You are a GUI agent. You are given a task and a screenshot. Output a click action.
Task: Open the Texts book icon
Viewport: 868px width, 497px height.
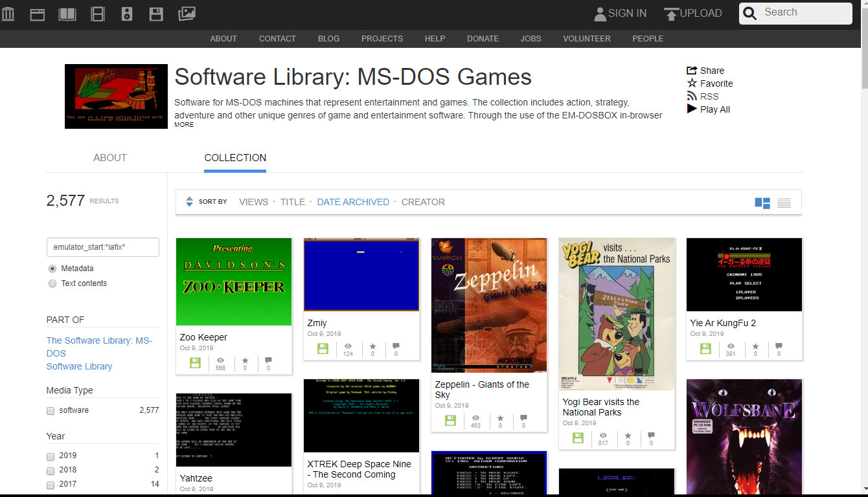point(67,14)
